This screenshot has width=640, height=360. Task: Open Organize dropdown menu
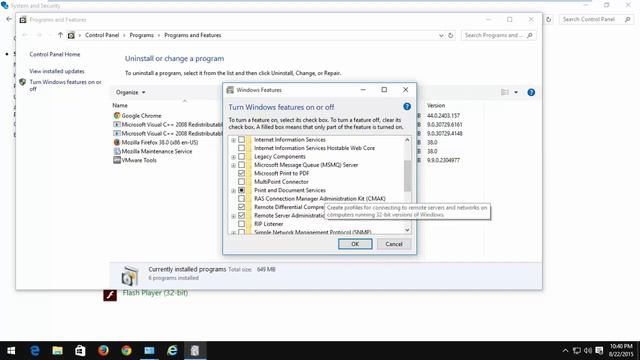pyautogui.click(x=130, y=92)
